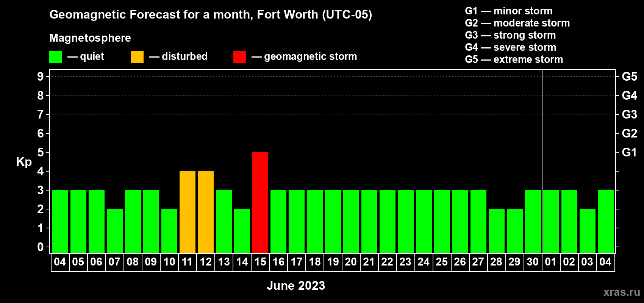
Task: Click the '07' date label
Action: (x=115, y=262)
